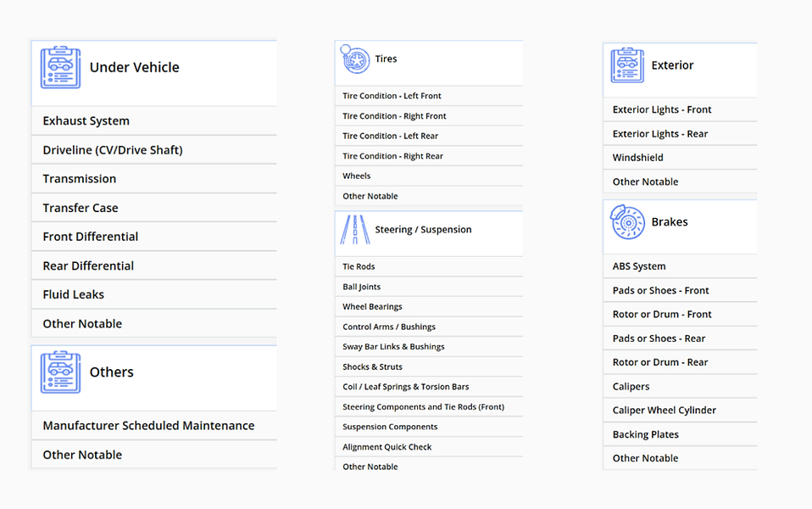812x509 pixels.
Task: Select Exterior Lights - Rear row
Action: pos(680,134)
